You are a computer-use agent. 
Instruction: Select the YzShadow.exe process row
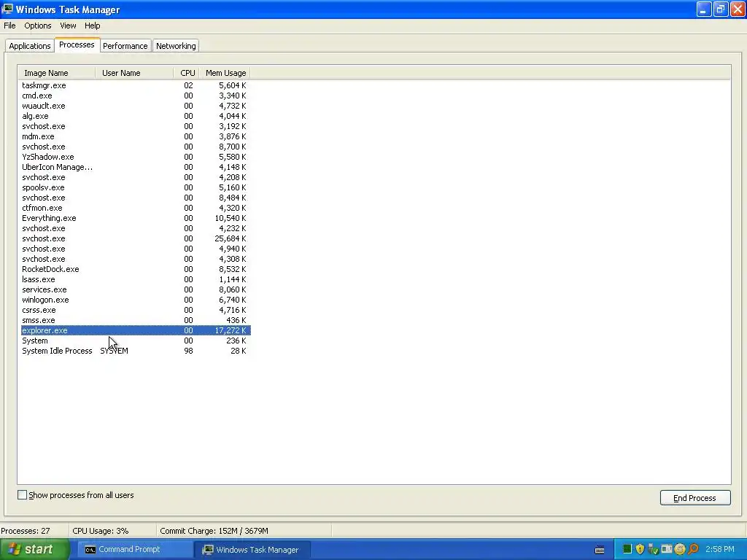click(x=134, y=157)
